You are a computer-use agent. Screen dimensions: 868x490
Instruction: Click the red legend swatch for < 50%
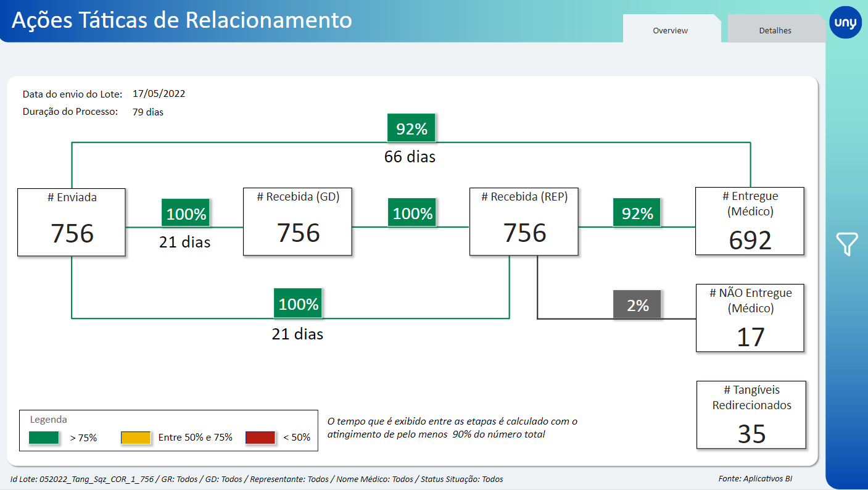pyautogui.click(x=260, y=438)
